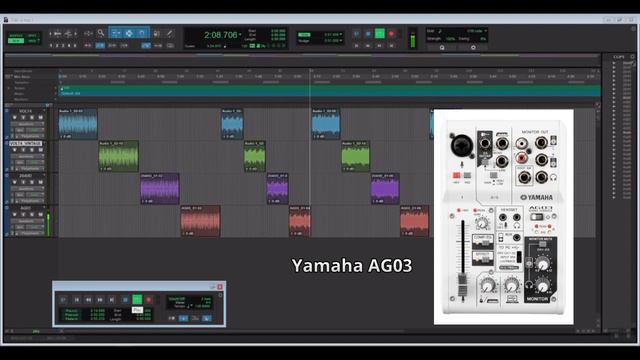Screen dimensions: 640x360
Task: Toggle record-enable on the VOLTA track
Action: click(x=15, y=118)
